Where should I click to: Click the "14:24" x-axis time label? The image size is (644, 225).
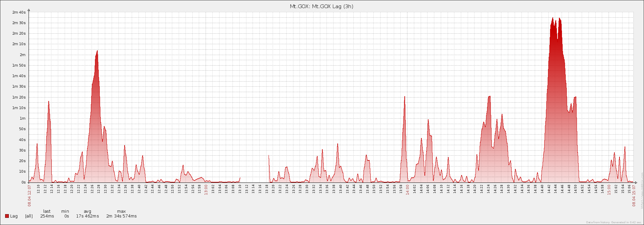tap(488, 189)
